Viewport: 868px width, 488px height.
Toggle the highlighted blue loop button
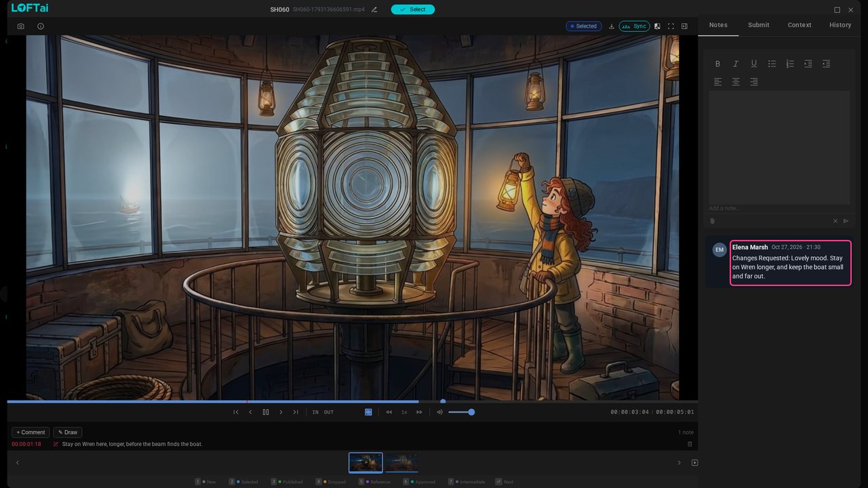pyautogui.click(x=368, y=412)
